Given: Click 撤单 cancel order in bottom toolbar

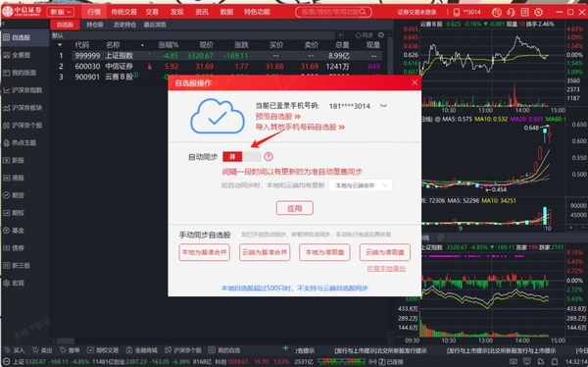Looking at the screenshot, I should coord(71,350).
